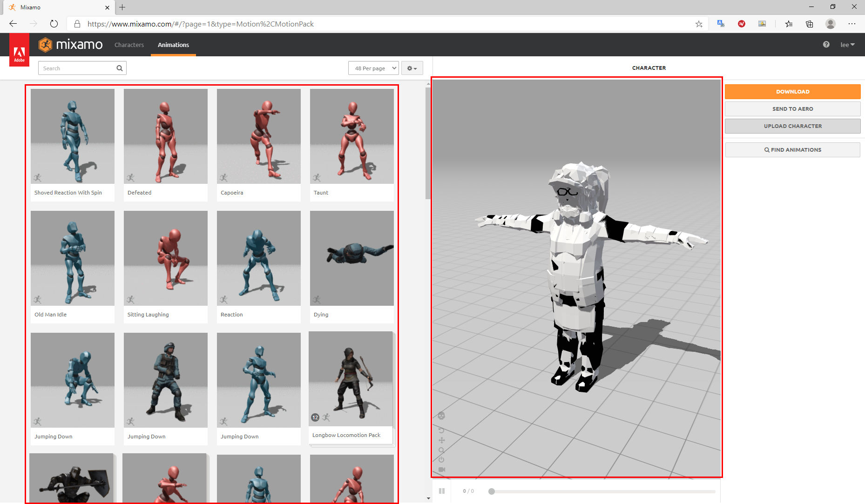The height and width of the screenshot is (504, 865).
Task: Select the Taunt animation thumbnail
Action: (352, 136)
